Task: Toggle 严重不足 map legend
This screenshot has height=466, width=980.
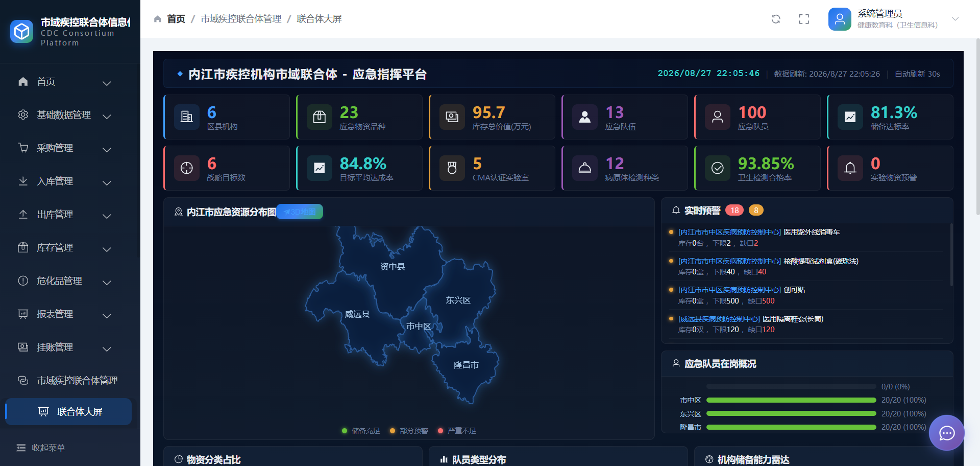Action: (457, 431)
